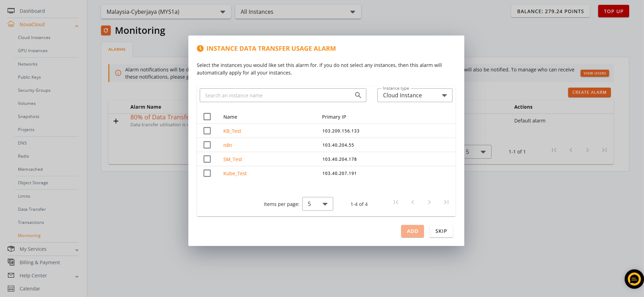Go to next page in dialog pagination
Viewport: 644px width, 297px height.
429,202
